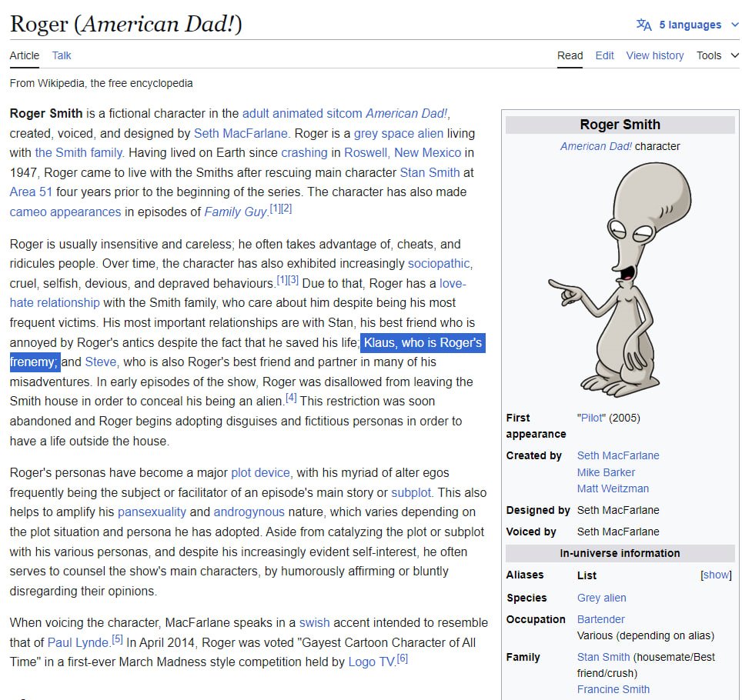
Task: Open the Matt Weitzman link
Action: pos(613,488)
